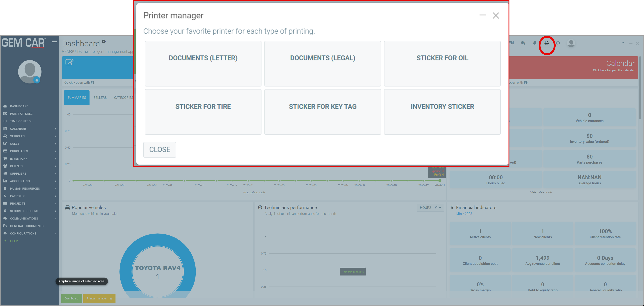
Task: Click the user avatar in top bar
Action: 571,43
